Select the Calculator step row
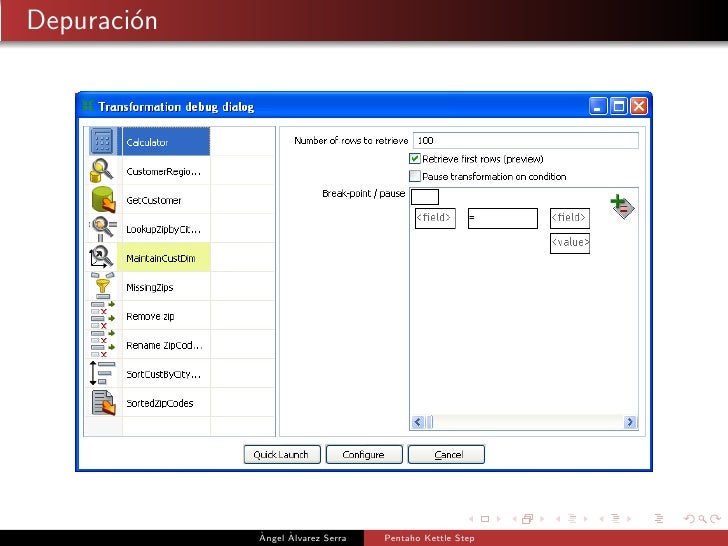The height and width of the screenshot is (546, 728). (x=166, y=141)
